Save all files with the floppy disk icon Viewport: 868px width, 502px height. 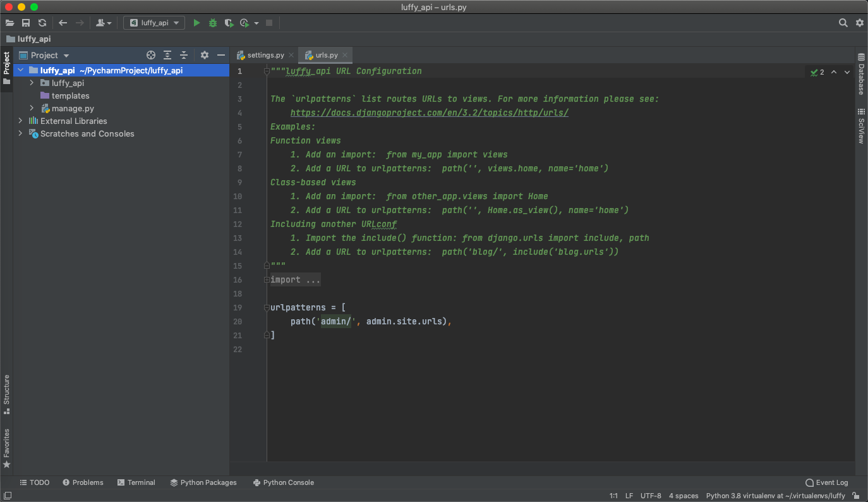pyautogui.click(x=26, y=23)
